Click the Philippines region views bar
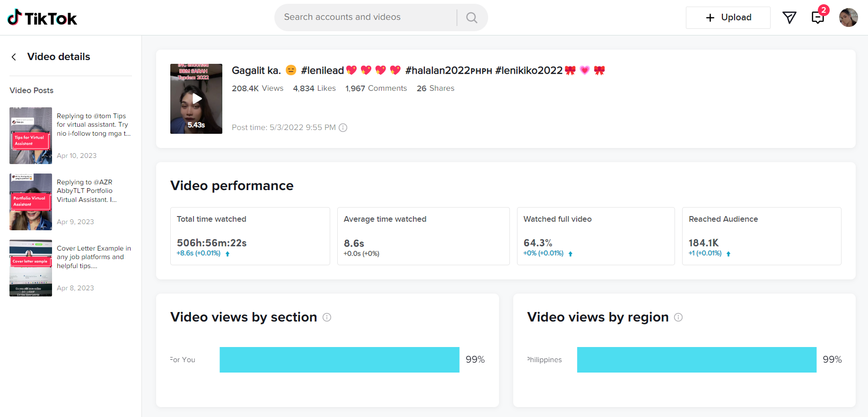Viewport: 868px width, 417px height. tap(696, 360)
